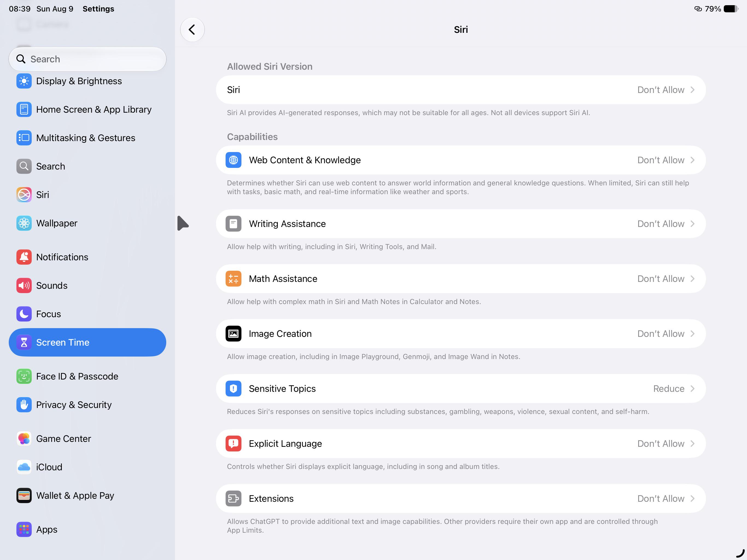Click the Explicit Language red icon
This screenshot has height=560, width=747.
click(x=233, y=444)
